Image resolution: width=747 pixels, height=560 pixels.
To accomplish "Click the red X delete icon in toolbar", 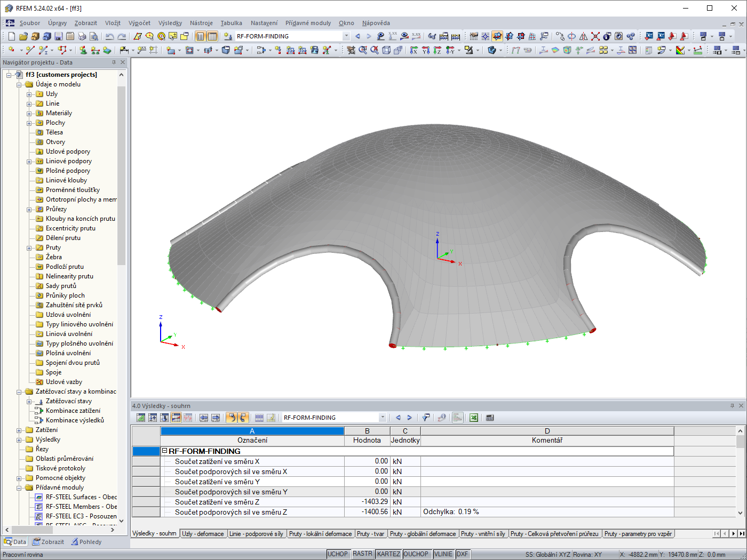I will point(595,36).
